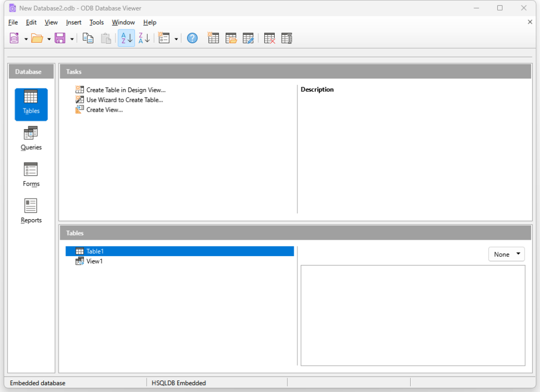Open the Tools menu
Screen dimensions: 540x392
[x=97, y=22]
